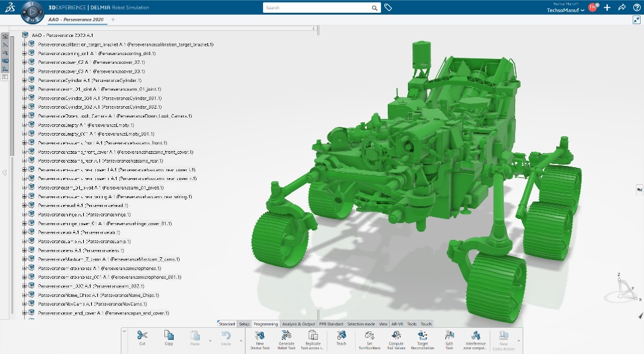Collapse the action bar with chevron
Image resolution: width=644 pixels, height=354 pixels.
point(125,331)
